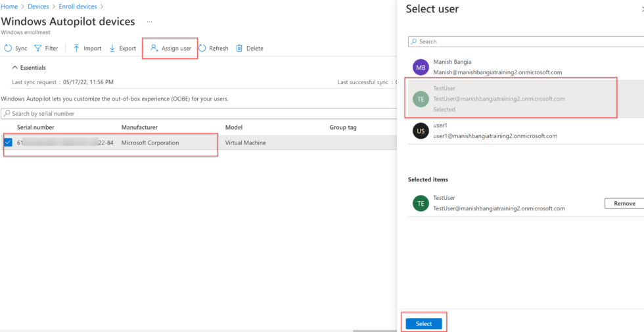
Task: Select user1 name in user list
Action: [x=440, y=126]
